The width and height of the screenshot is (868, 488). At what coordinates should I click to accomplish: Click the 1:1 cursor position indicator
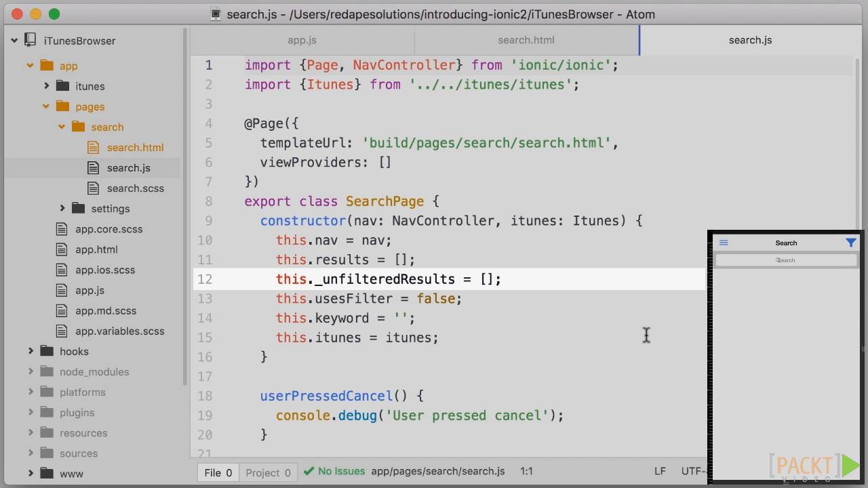[526, 471]
